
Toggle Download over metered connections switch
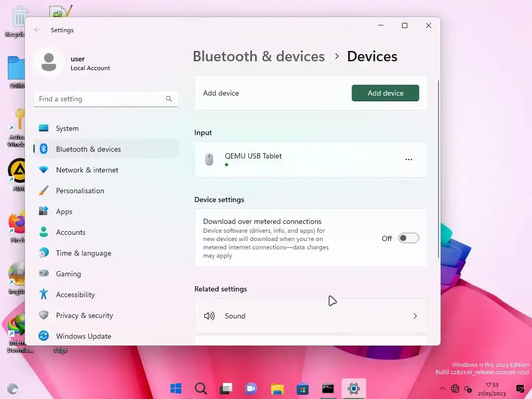tap(408, 238)
